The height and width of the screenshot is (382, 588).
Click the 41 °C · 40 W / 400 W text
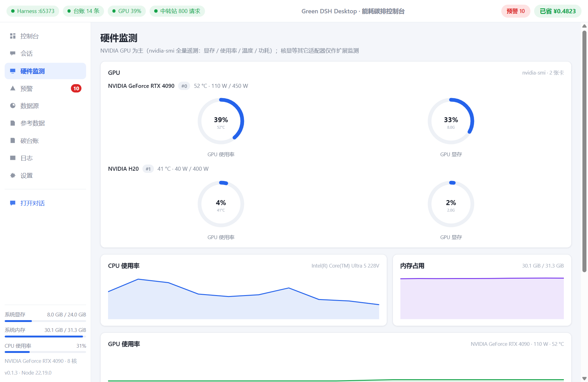click(183, 169)
